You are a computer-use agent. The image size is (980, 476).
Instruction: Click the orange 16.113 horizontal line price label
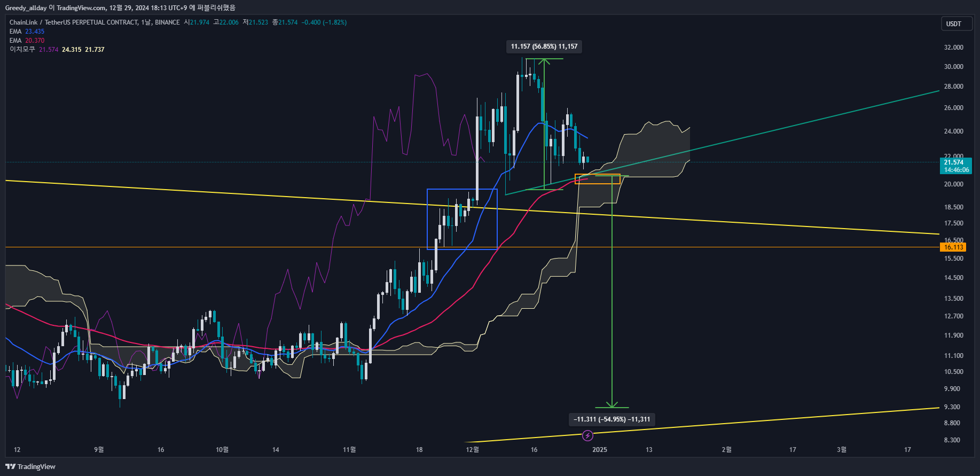(954, 247)
